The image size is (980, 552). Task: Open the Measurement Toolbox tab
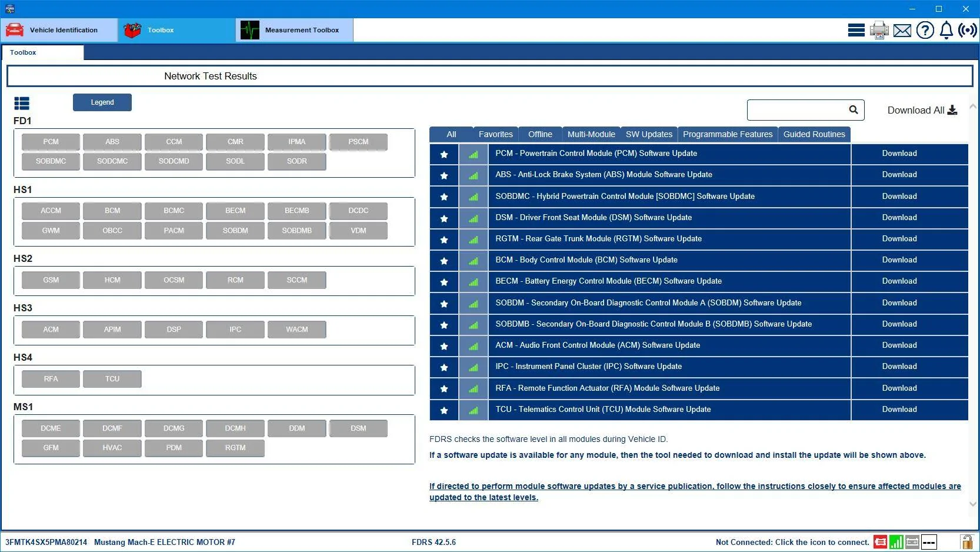pos(295,30)
